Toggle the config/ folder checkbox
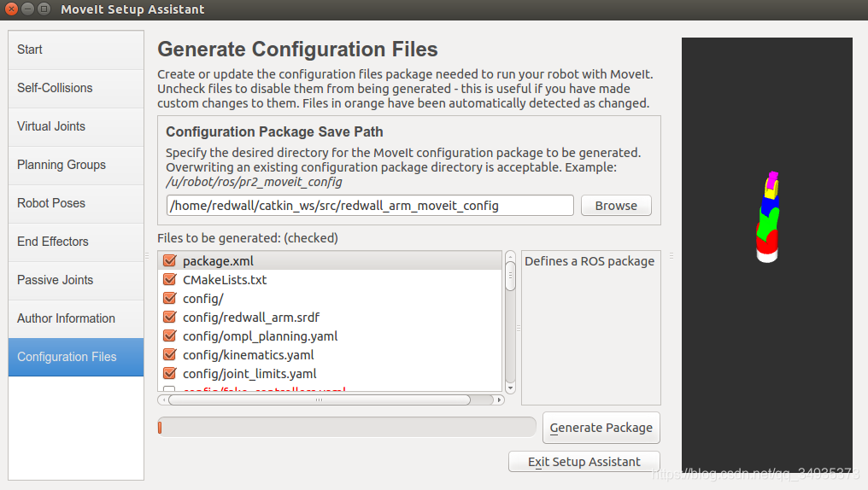 170,298
